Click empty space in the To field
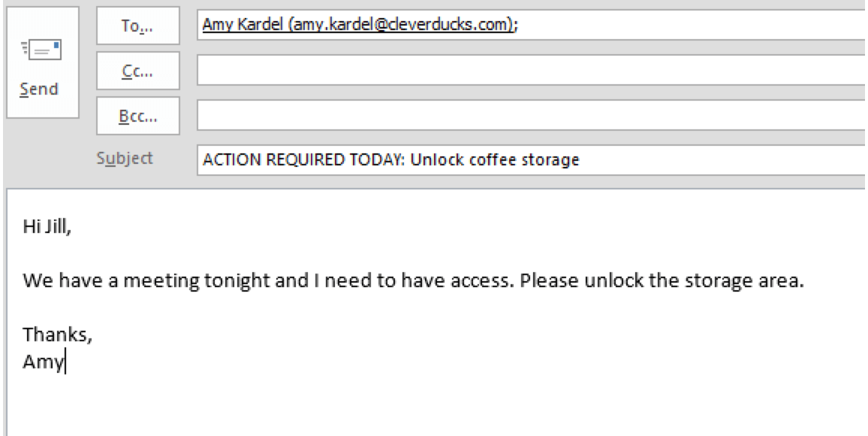868x436 pixels. (676, 26)
